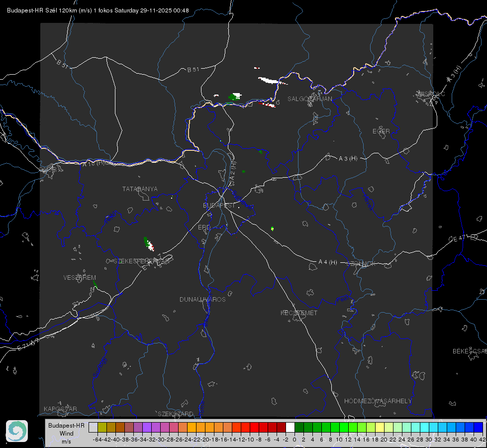Click the A 2 (H) road label above Budapest
The width and height of the screenshot is (487, 448).
(x=233, y=170)
